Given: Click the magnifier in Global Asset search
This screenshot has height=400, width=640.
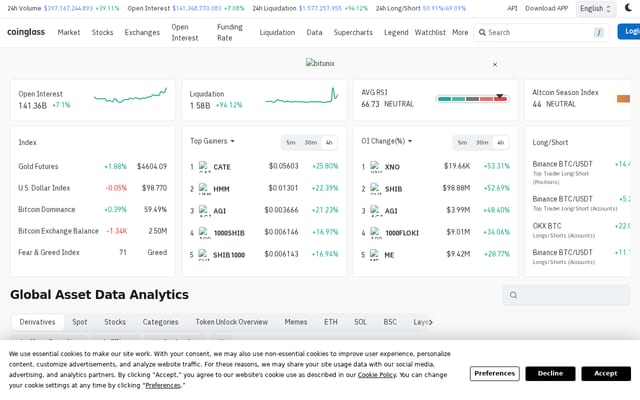Looking at the screenshot, I should (x=513, y=295).
